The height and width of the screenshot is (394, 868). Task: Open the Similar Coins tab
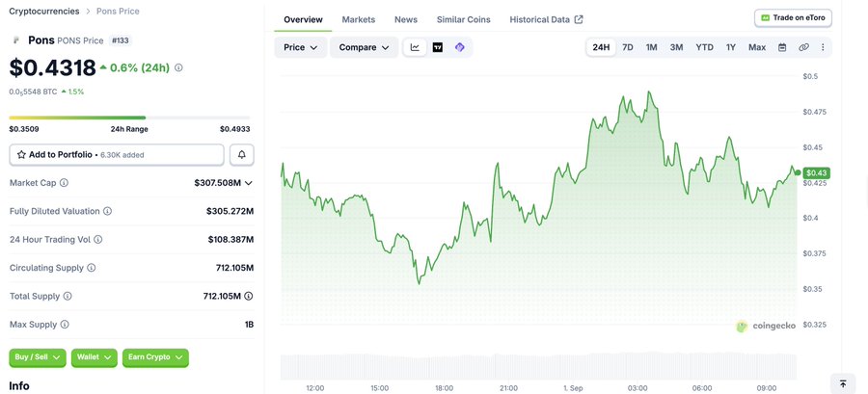pos(463,19)
